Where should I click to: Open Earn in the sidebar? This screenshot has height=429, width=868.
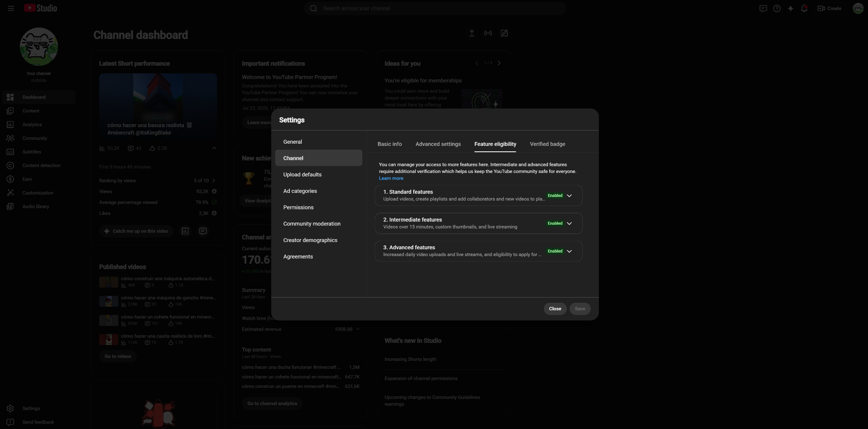[39, 179]
